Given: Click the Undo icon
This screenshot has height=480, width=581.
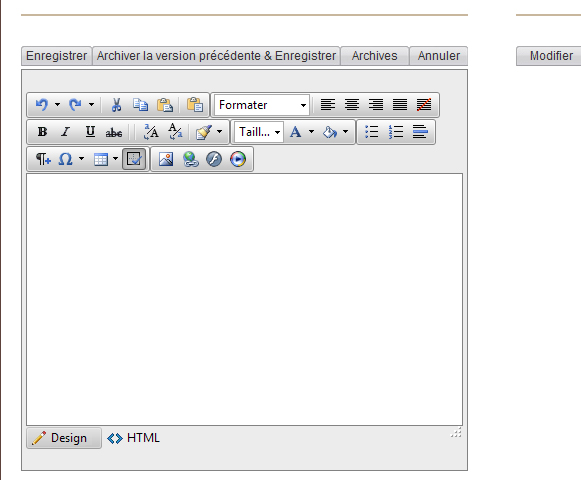Looking at the screenshot, I should point(42,105).
